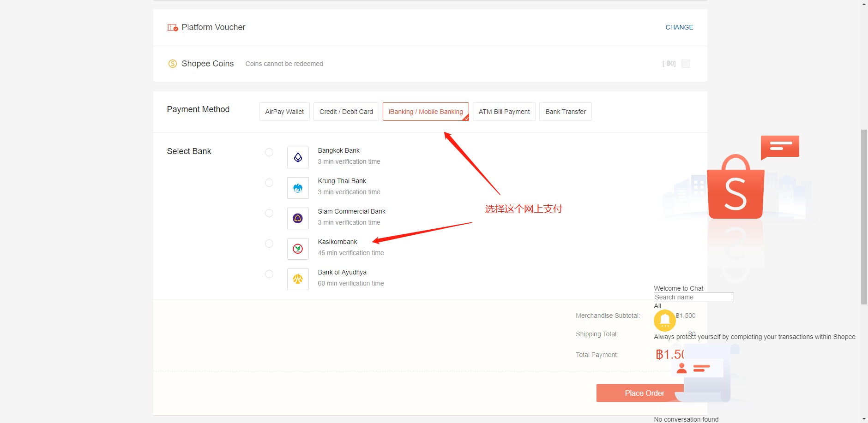Click the Krung Thai Bank name text

[x=342, y=181]
